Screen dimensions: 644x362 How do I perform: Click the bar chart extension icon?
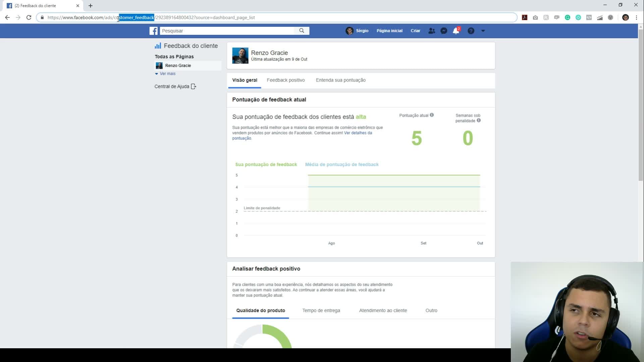point(600,17)
